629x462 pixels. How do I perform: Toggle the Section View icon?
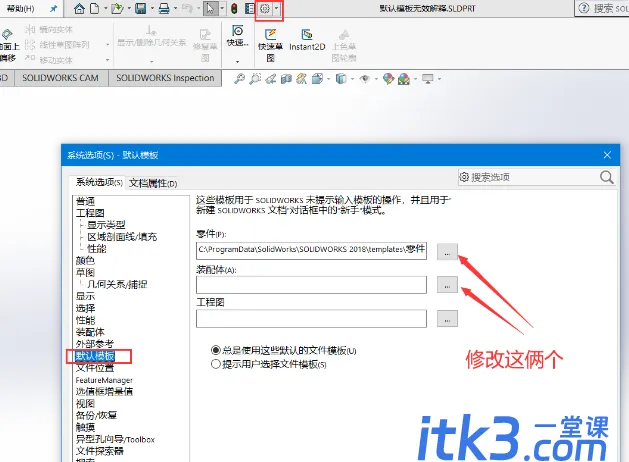[x=286, y=79]
